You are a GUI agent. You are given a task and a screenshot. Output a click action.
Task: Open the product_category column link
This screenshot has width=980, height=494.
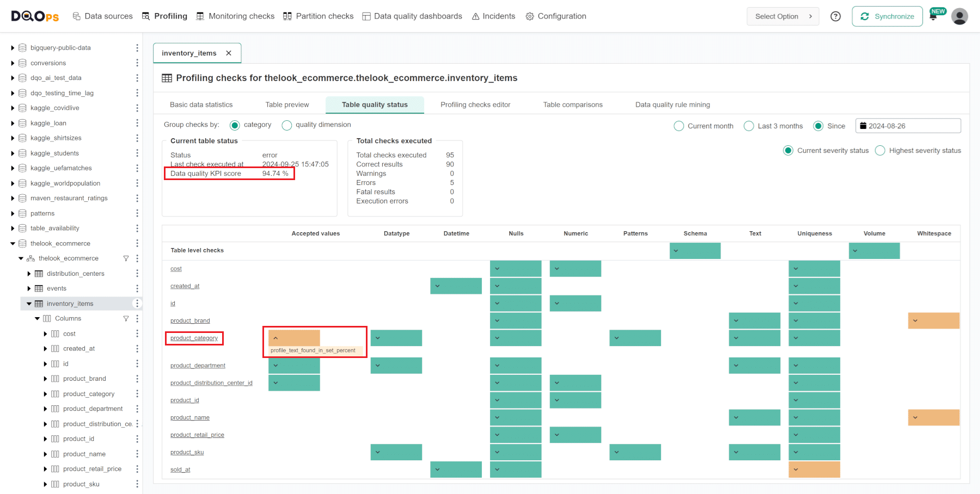click(194, 338)
